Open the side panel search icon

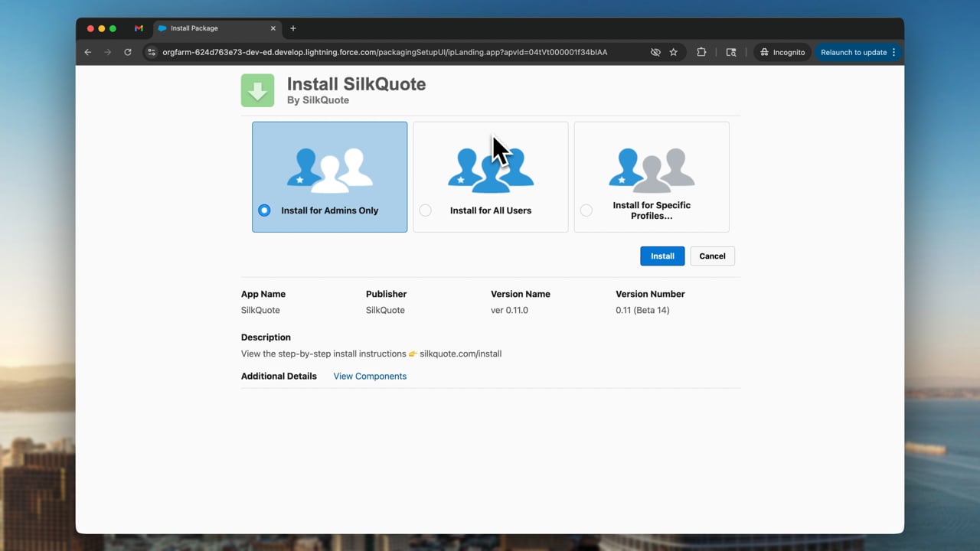(730, 52)
